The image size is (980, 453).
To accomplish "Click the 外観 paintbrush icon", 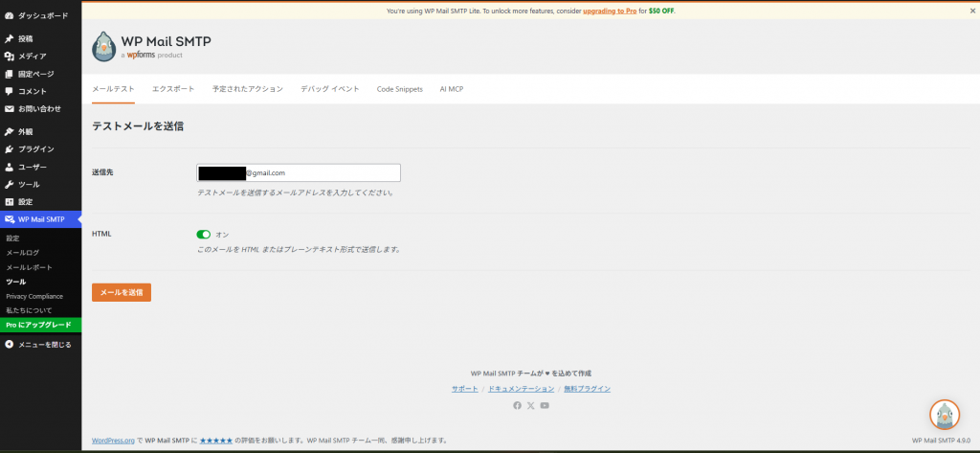I will pos(9,132).
